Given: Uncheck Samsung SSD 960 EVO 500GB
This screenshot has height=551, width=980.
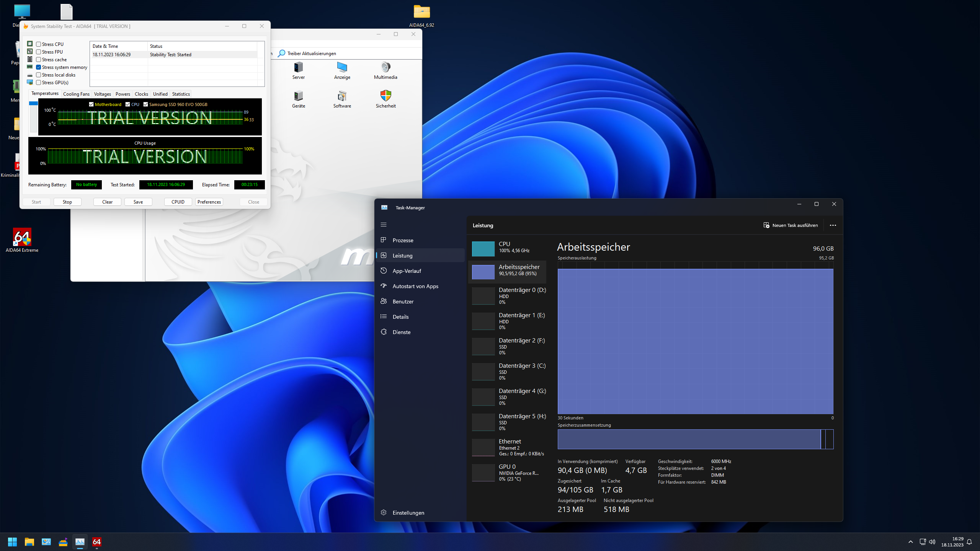Looking at the screenshot, I should (x=145, y=104).
